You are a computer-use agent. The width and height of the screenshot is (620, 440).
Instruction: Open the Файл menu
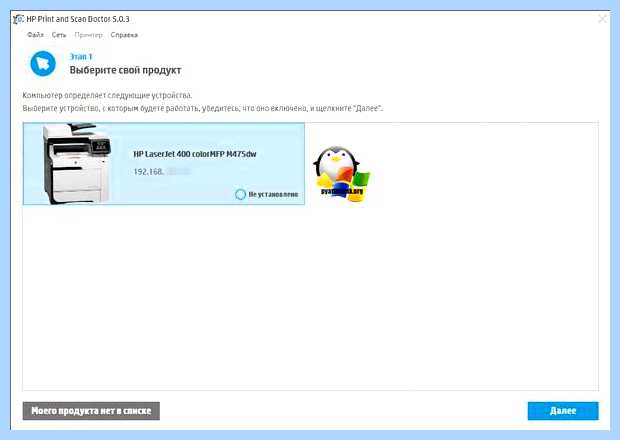coord(35,35)
